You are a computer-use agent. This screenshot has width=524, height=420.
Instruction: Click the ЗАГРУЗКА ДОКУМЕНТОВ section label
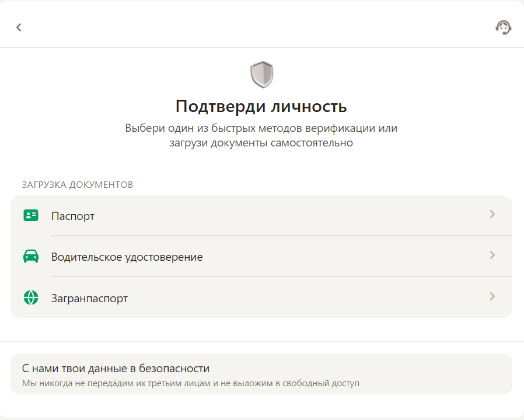[78, 185]
